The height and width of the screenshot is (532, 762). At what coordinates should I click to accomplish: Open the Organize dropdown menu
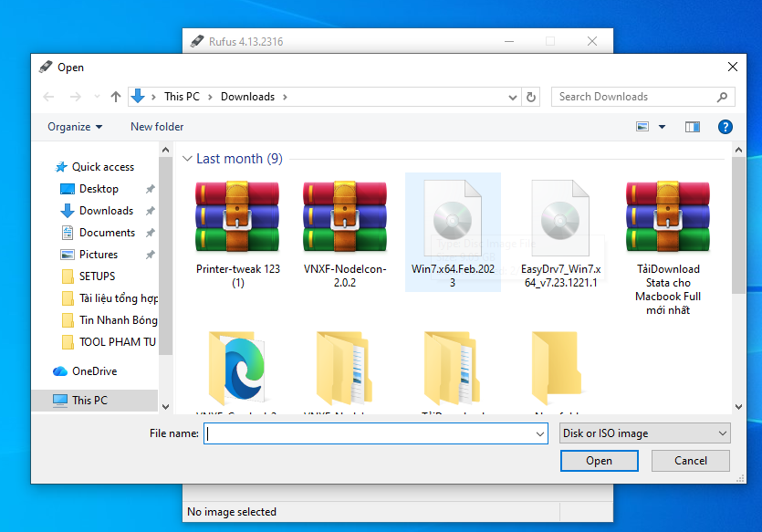click(x=75, y=127)
